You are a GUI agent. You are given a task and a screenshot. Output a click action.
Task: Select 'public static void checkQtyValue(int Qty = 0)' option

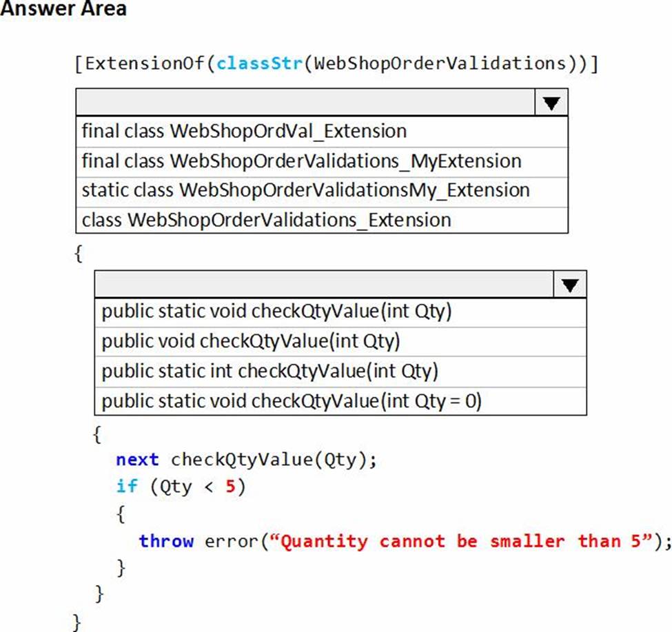pos(292,400)
